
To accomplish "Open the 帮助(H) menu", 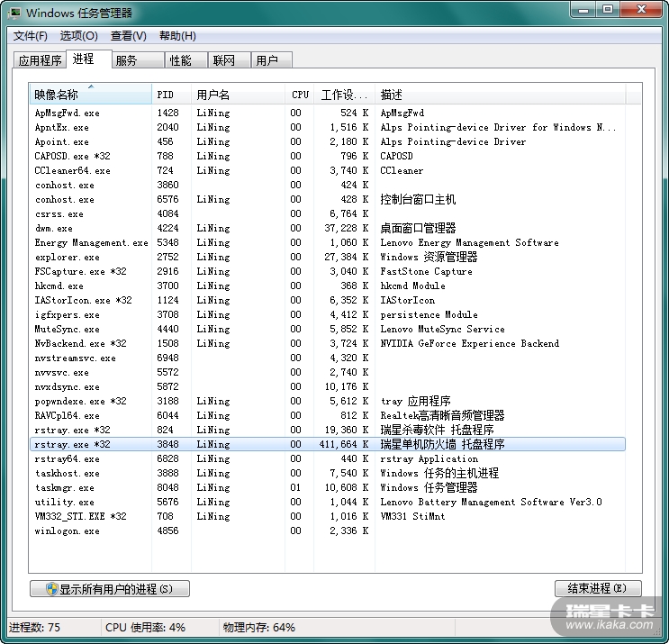I will pos(177,36).
